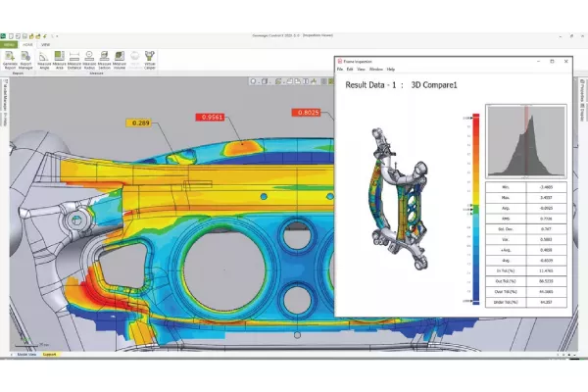The width and height of the screenshot is (588, 392).
Task: Open Help menu in Frame Inspection window
Action: [x=391, y=70]
